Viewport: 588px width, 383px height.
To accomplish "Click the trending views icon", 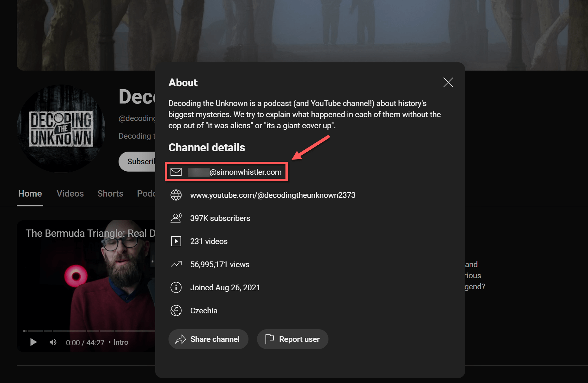I will [176, 264].
